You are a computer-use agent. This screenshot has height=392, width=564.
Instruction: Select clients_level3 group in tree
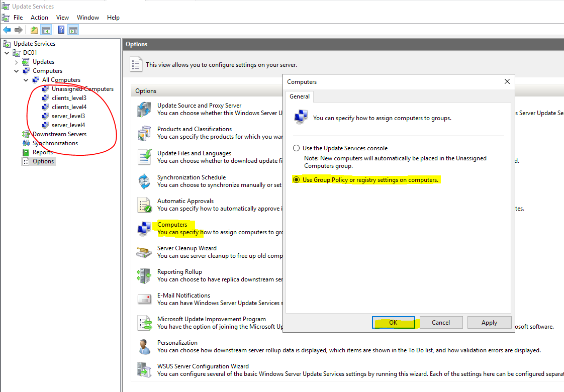coord(69,98)
